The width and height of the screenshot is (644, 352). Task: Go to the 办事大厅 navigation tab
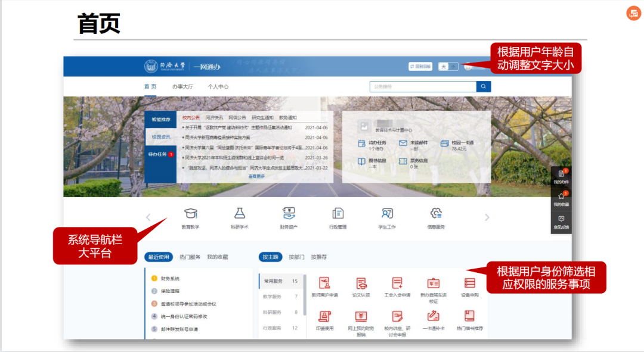pos(183,86)
